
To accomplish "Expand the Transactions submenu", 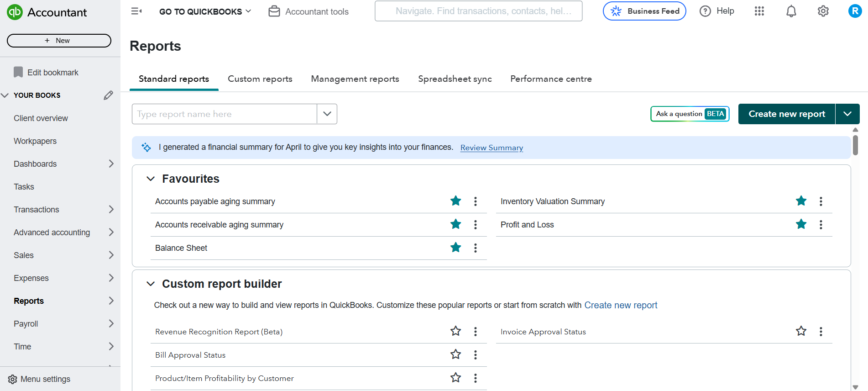I will pyautogui.click(x=111, y=209).
